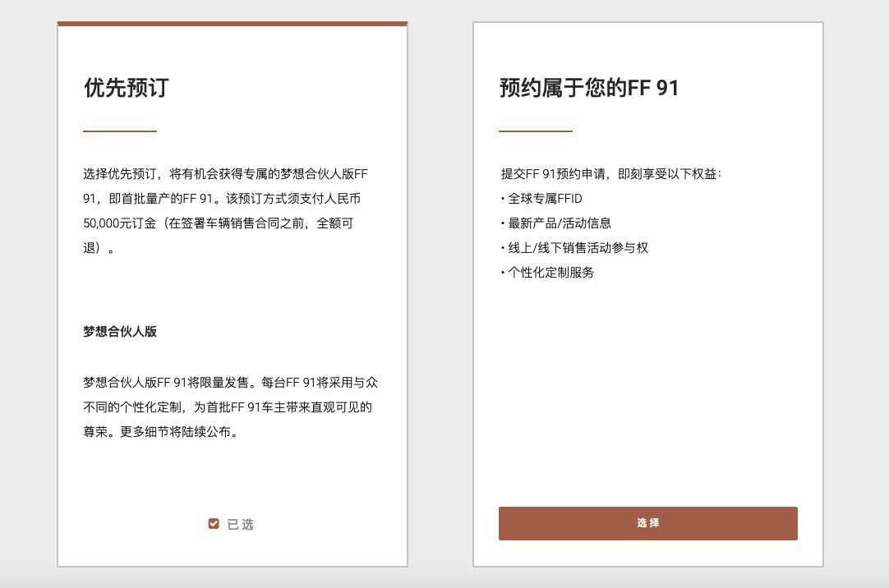Click the bullet 个性化定制服务
889x588 pixels.
click(x=547, y=273)
